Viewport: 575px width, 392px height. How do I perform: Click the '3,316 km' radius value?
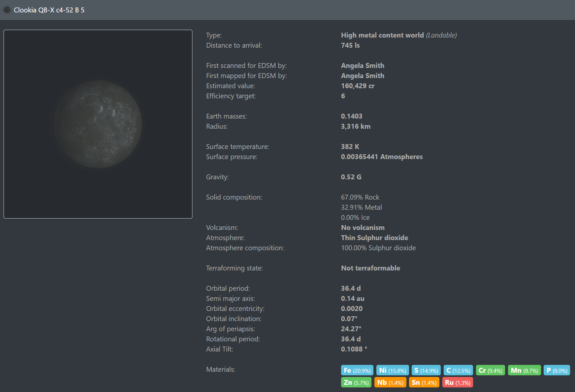356,126
